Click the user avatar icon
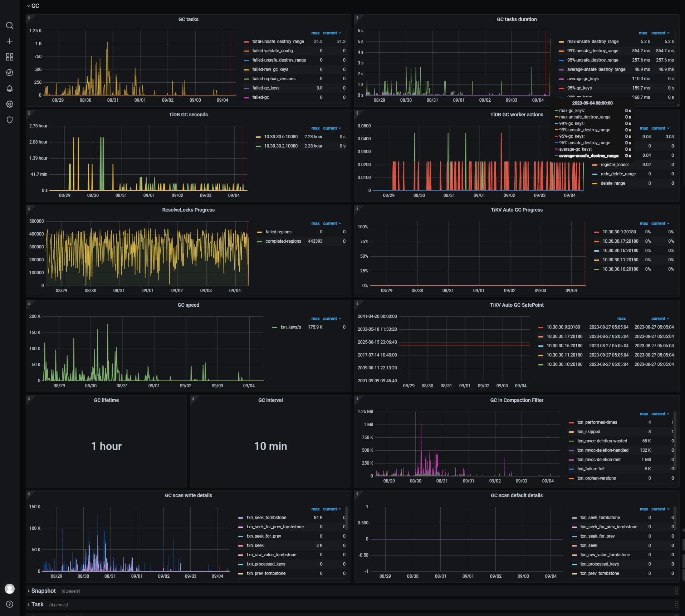685x616 pixels. pos(10,588)
